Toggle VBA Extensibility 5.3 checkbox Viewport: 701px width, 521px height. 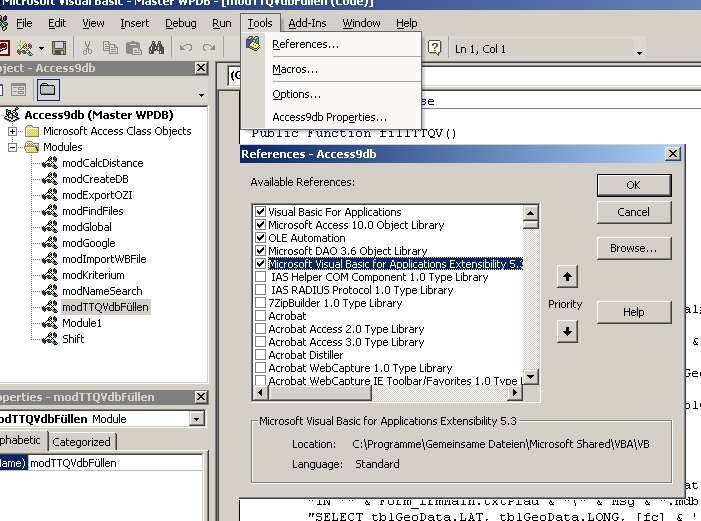pos(260,263)
